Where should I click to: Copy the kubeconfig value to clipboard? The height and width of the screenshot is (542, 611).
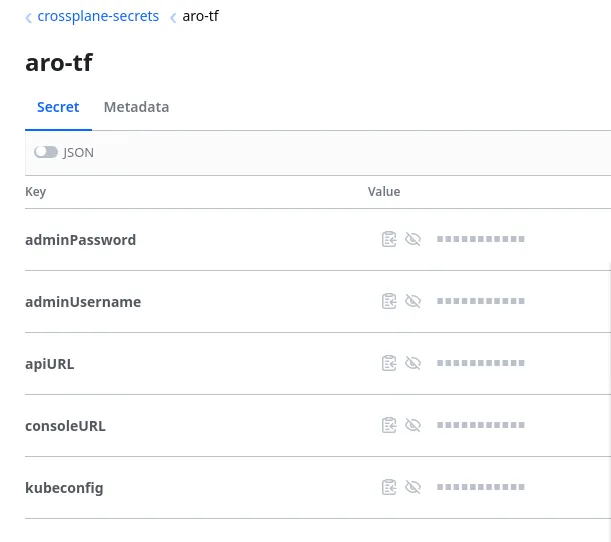coord(389,487)
